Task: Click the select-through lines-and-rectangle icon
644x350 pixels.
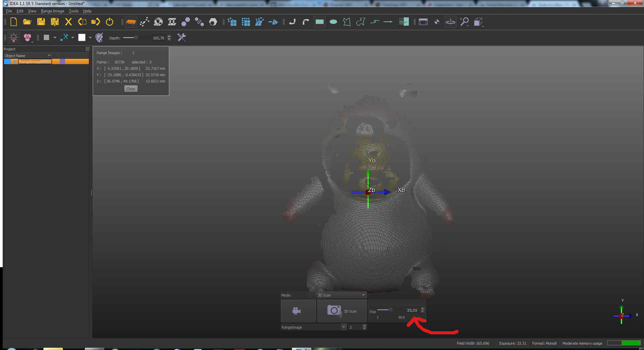Action: pos(404,22)
